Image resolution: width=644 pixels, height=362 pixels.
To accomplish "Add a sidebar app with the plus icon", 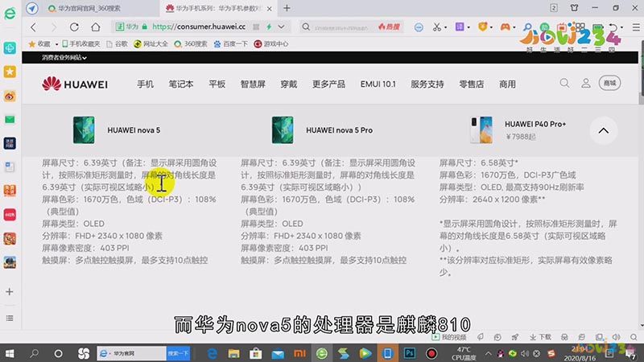I will (x=10, y=292).
